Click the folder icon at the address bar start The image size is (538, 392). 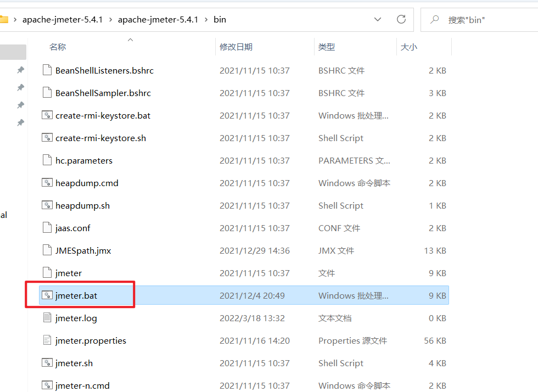pos(4,20)
